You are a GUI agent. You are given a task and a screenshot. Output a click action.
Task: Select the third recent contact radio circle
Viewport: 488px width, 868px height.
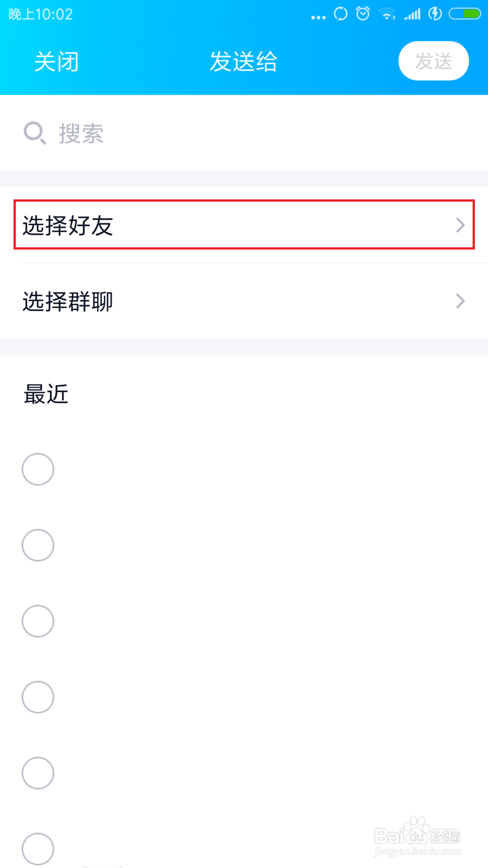tap(38, 621)
